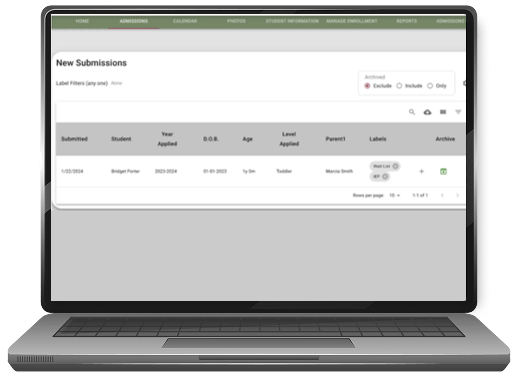
Task: Go to the next page arrow
Action: [x=457, y=195]
